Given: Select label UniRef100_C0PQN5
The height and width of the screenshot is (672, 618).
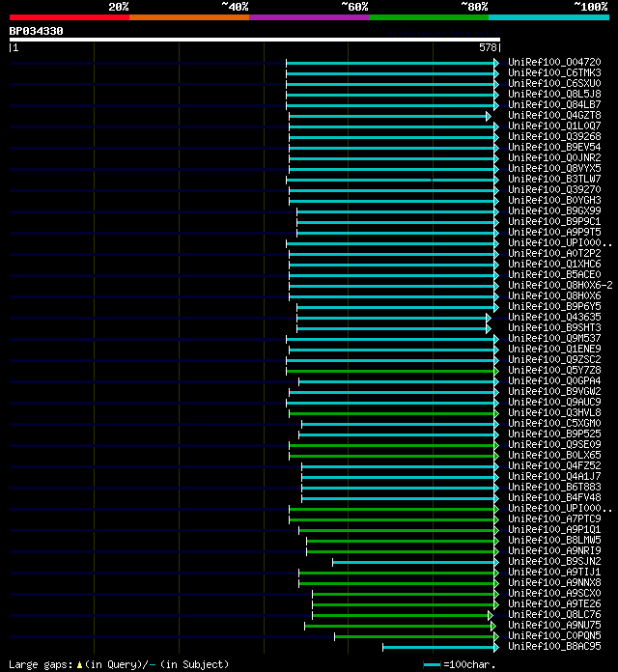Looking at the screenshot, I should point(554,635).
